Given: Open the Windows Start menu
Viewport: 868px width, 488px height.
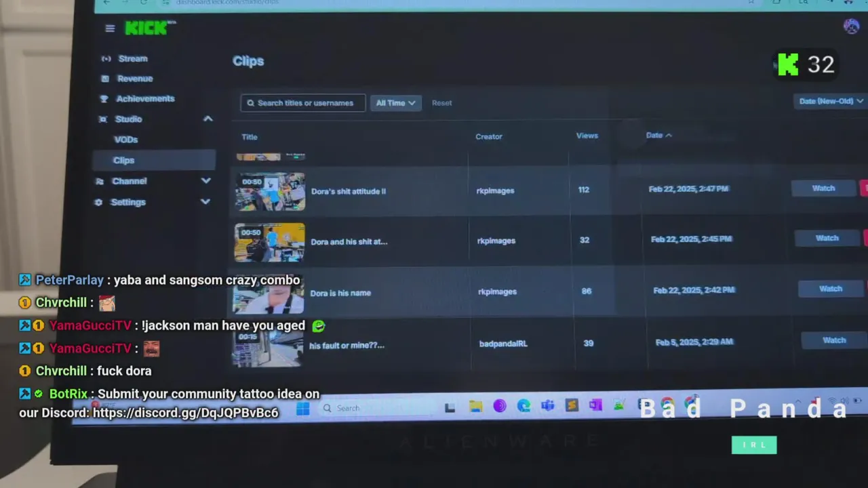Looking at the screenshot, I should [302, 409].
